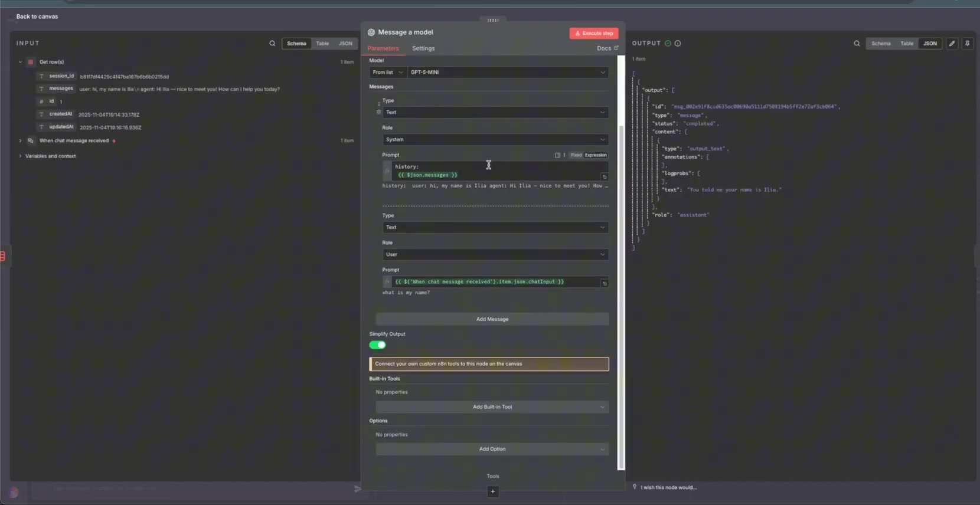This screenshot has height=505, width=980.
Task: Select JSON view in OUTPUT panel
Action: 930,44
